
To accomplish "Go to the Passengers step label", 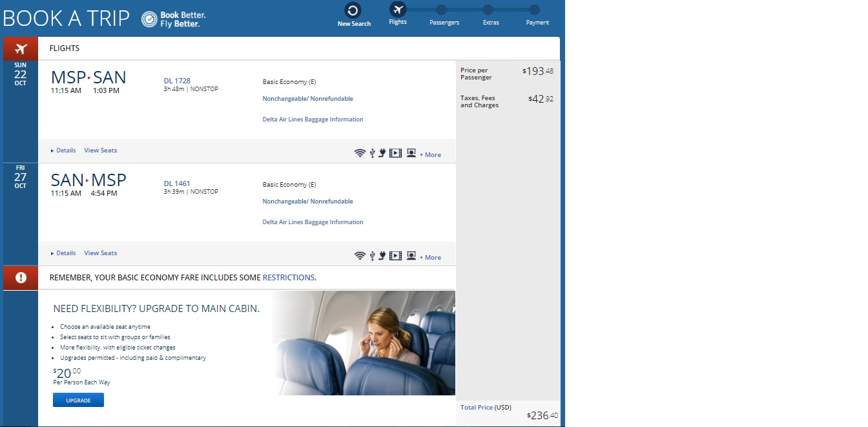I will [444, 23].
